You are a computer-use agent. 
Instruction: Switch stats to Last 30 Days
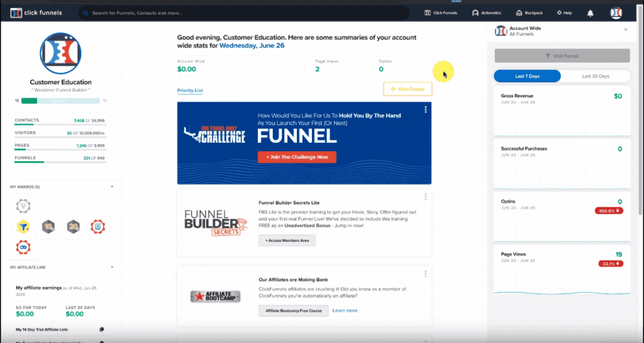(x=596, y=76)
